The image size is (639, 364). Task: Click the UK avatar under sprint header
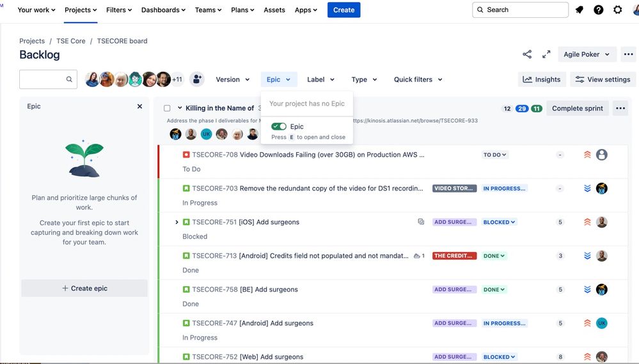pos(207,134)
